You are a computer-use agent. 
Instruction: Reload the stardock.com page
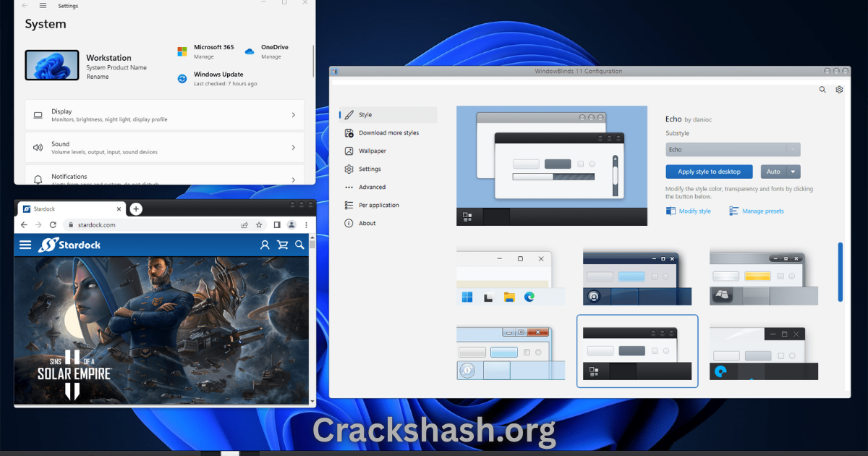pyautogui.click(x=51, y=225)
